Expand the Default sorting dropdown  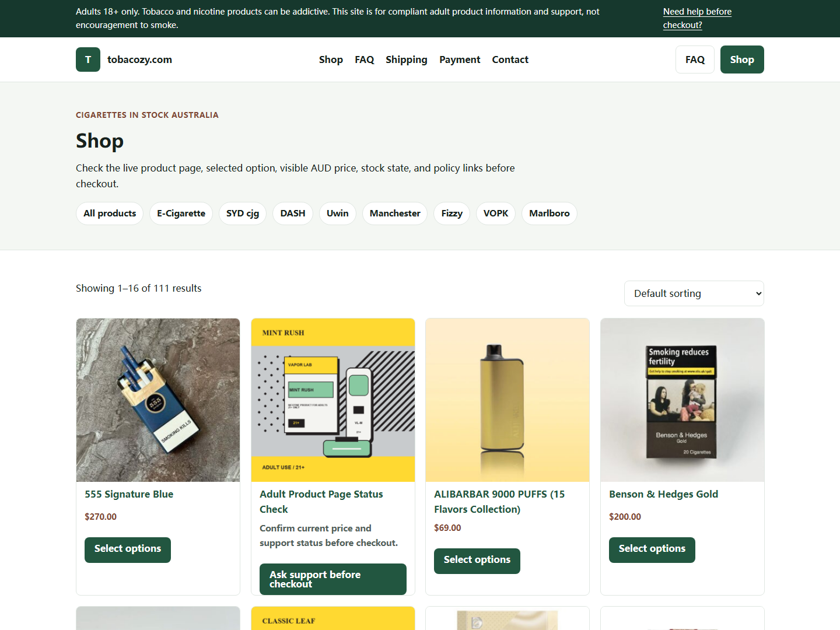[x=694, y=293]
